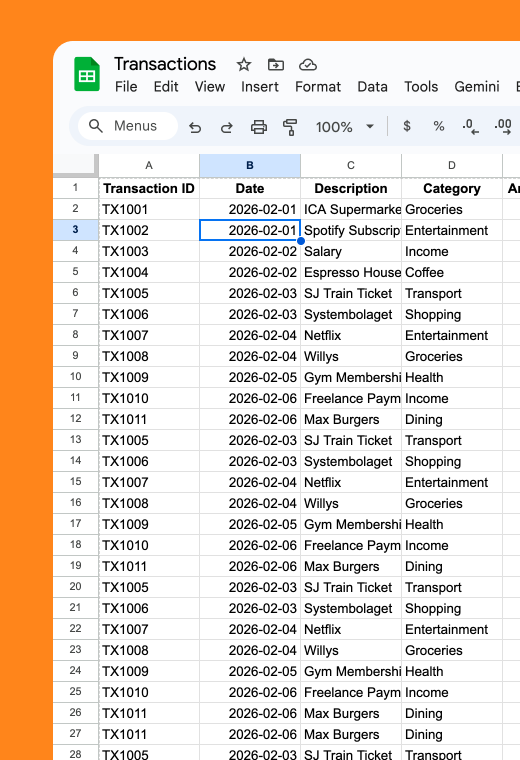Image resolution: width=520 pixels, height=760 pixels.
Task: Rename the Transactions document title
Action: (x=165, y=64)
